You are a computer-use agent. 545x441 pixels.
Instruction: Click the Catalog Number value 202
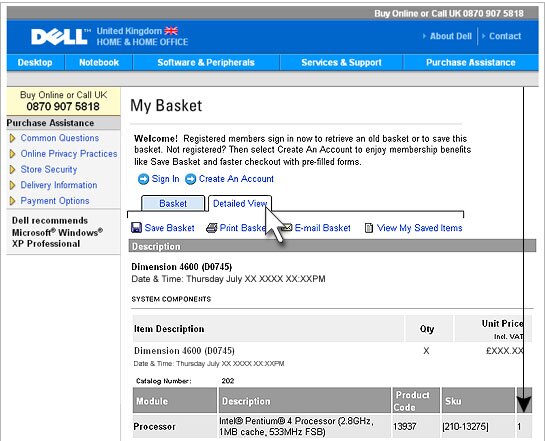[228, 381]
